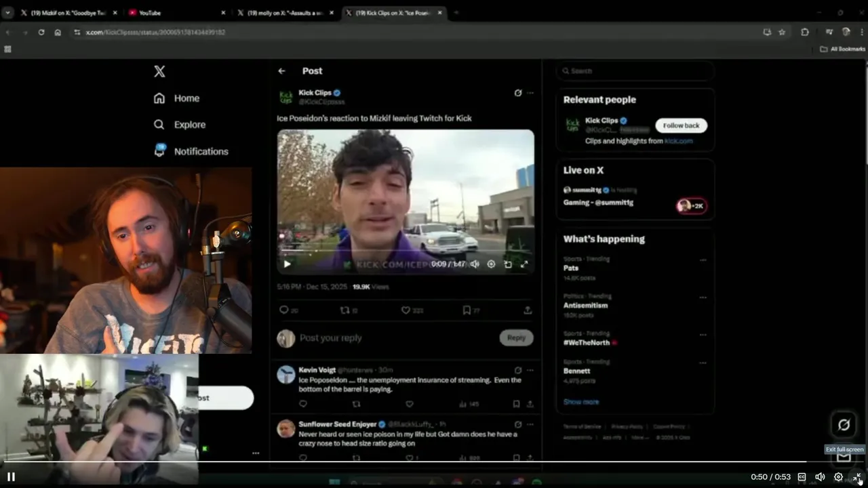Click the browser address bar URL

coord(155,32)
